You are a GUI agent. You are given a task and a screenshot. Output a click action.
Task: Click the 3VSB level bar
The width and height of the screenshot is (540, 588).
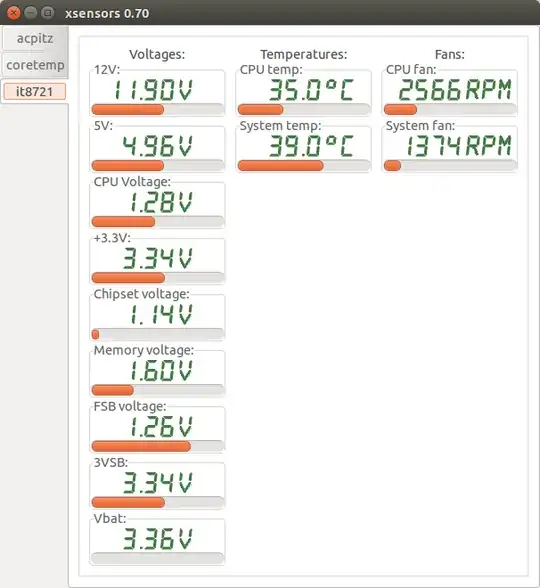click(158, 502)
